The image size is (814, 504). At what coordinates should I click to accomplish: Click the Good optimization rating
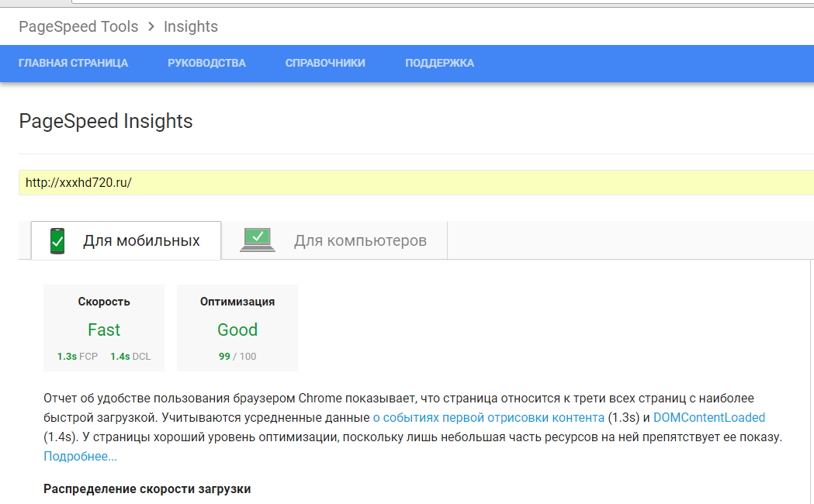pyautogui.click(x=237, y=330)
